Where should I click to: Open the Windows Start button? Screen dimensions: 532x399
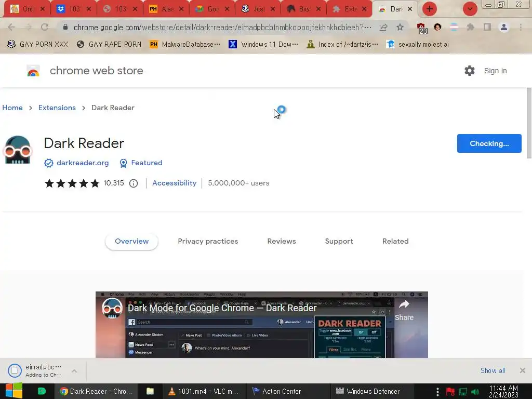[14, 391]
